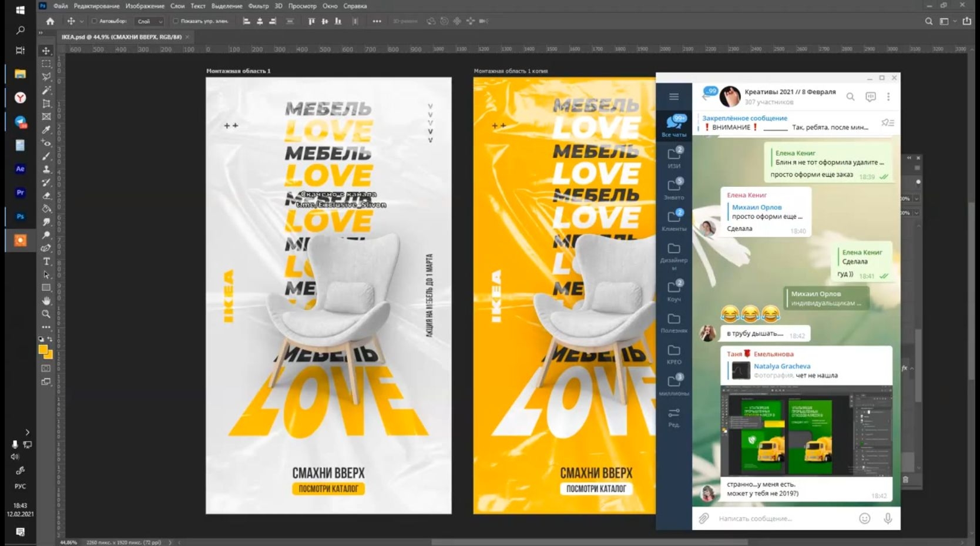Open the КРЕО folder in Telegram

(x=674, y=354)
